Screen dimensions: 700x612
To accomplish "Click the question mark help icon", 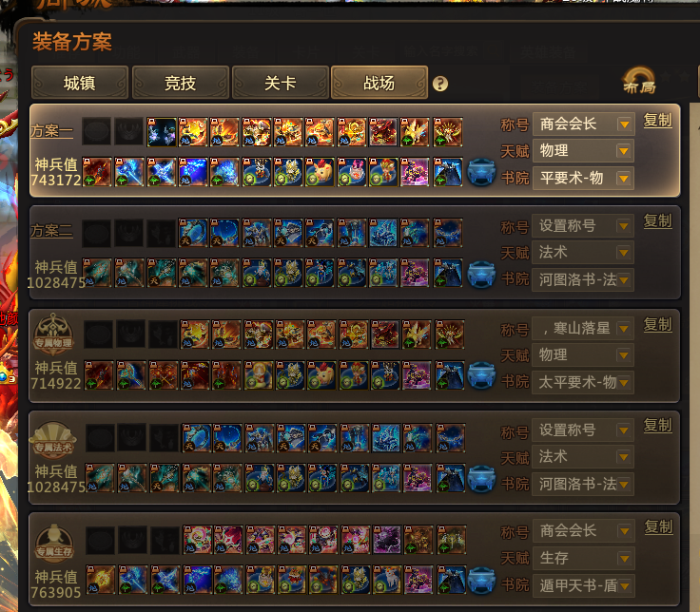I will 440,84.
